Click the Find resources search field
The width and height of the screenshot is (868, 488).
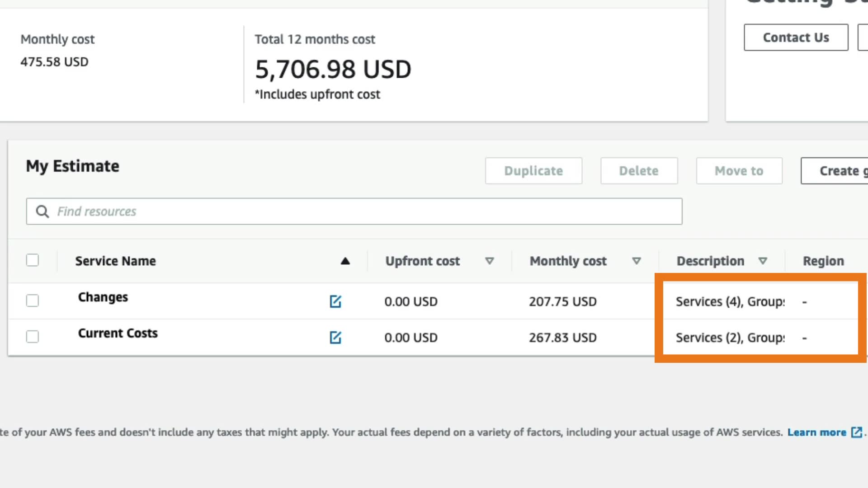pos(362,211)
